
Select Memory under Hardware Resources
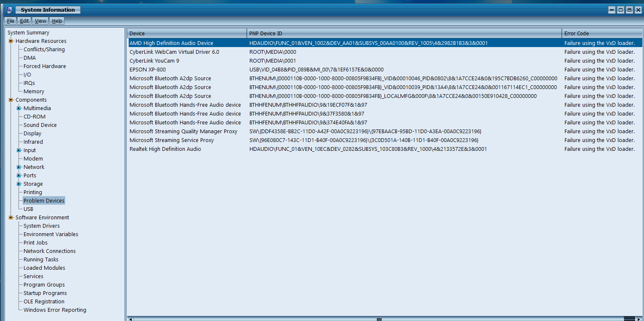click(x=34, y=92)
